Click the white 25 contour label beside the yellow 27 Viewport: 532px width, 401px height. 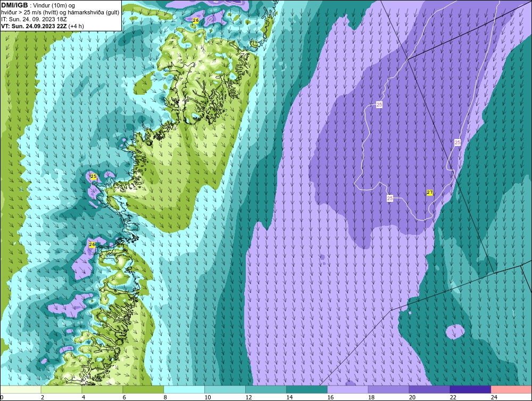[390, 198]
